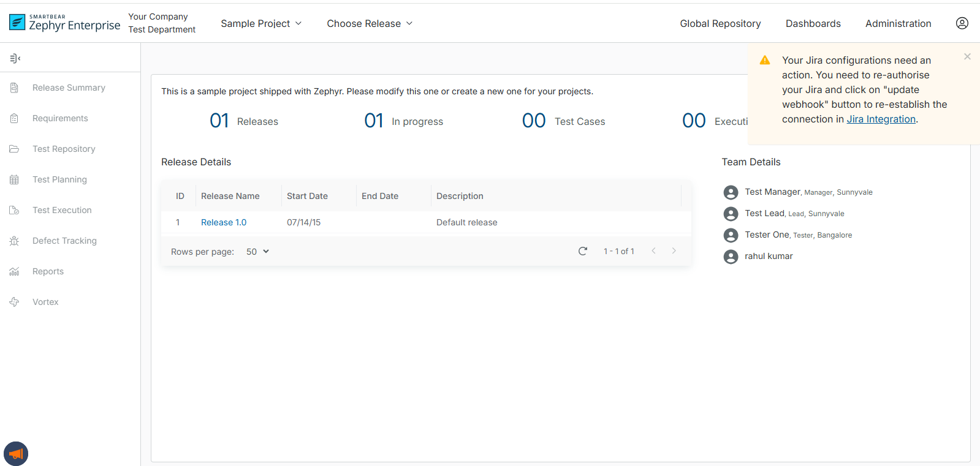
Task: Click the Test Planning calendar icon
Action: coord(14,179)
